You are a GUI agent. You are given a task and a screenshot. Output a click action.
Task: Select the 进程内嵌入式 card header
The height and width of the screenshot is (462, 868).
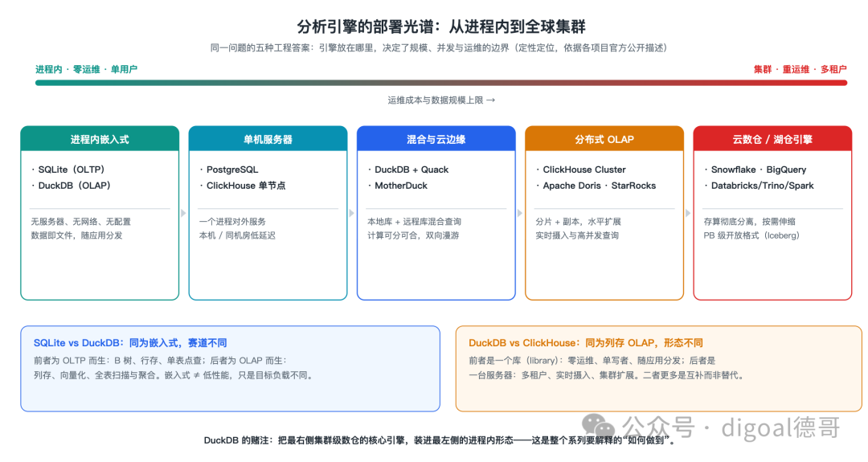pos(100,139)
